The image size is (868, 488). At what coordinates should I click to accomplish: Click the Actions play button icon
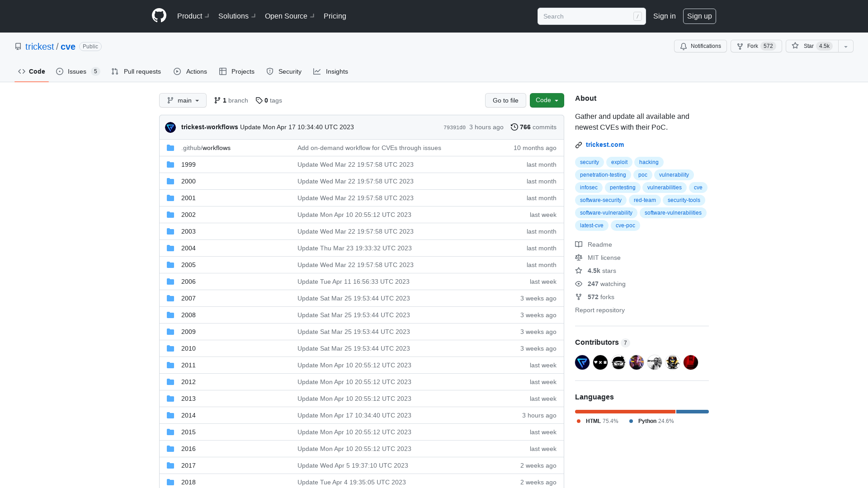(x=177, y=71)
